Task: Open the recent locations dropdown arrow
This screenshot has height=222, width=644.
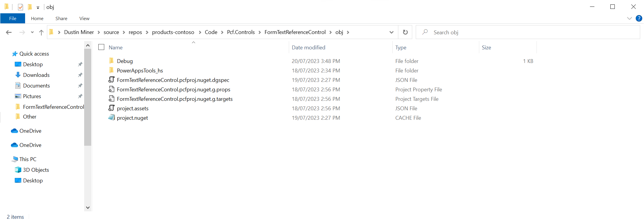Action: coord(32,33)
